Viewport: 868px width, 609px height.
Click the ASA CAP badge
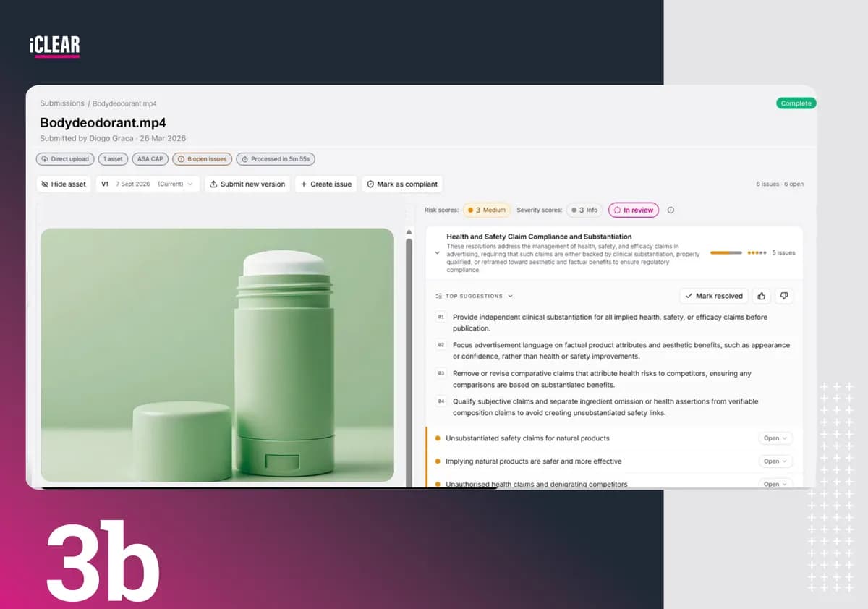click(x=150, y=159)
